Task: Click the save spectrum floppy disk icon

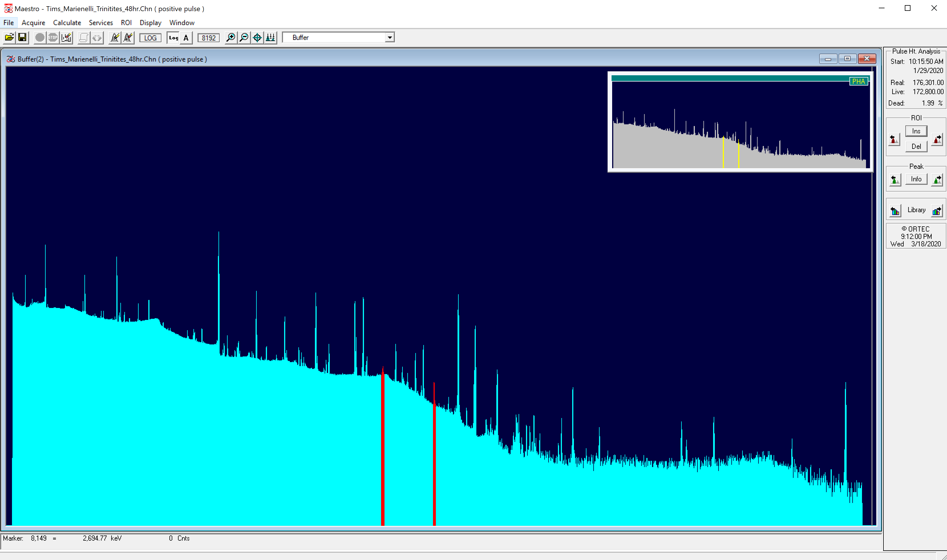Action: 22,37
